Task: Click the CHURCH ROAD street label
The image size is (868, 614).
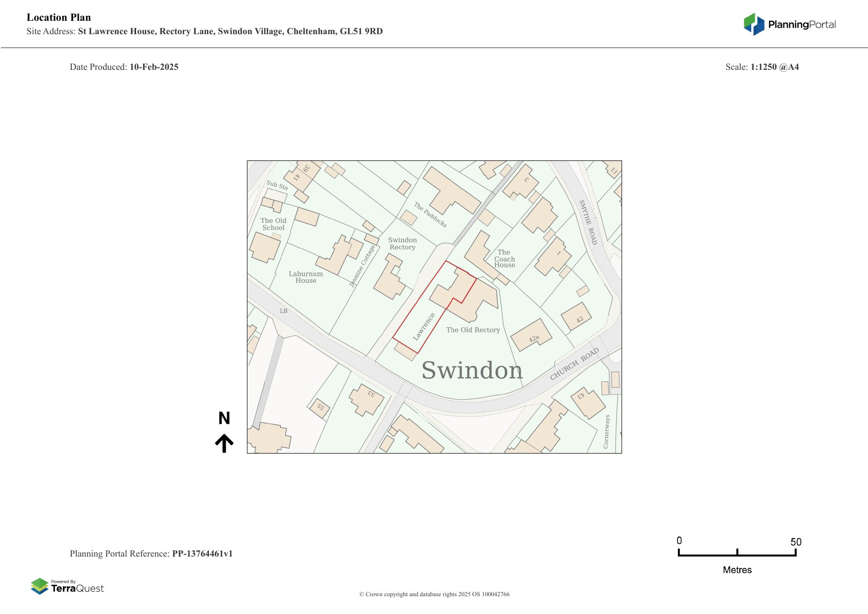Action: [x=574, y=364]
